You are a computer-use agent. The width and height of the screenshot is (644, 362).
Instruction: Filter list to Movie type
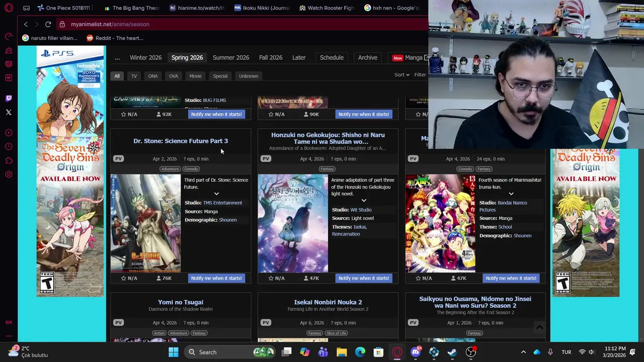click(x=195, y=76)
